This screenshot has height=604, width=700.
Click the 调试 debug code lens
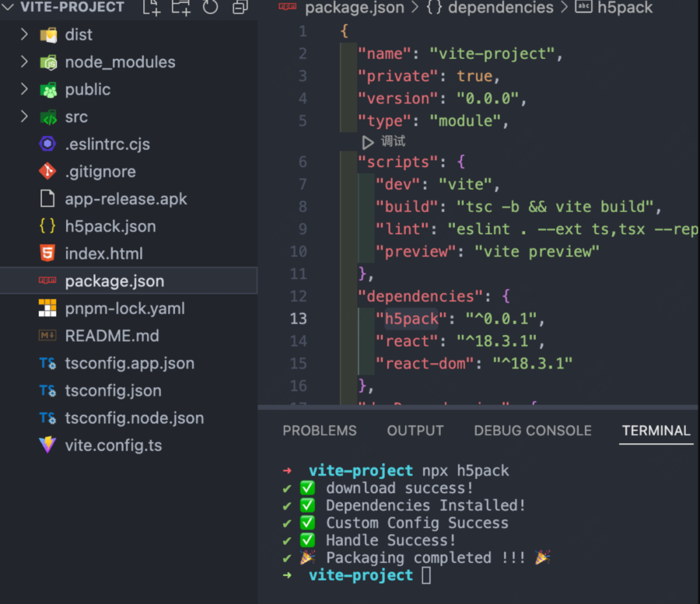pos(393,141)
